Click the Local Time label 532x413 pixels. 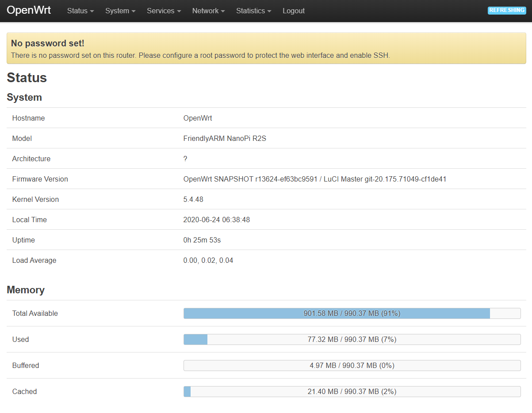coord(30,220)
